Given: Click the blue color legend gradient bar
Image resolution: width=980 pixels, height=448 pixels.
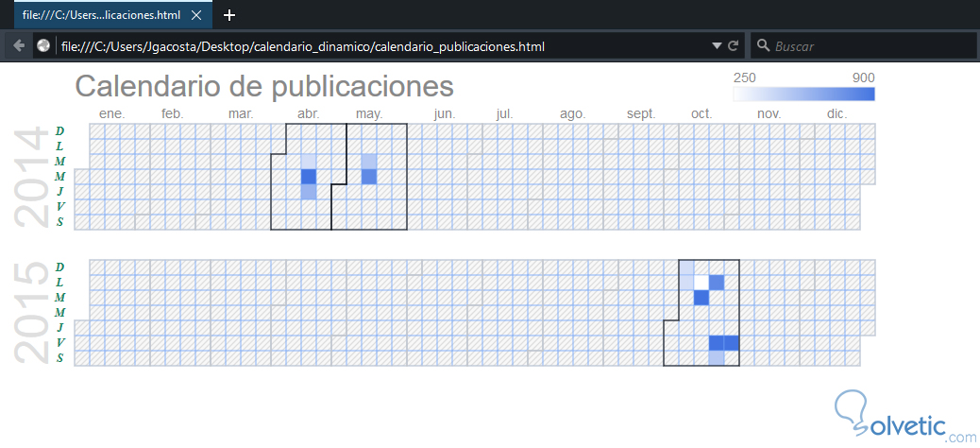Looking at the screenshot, I should 803,94.
